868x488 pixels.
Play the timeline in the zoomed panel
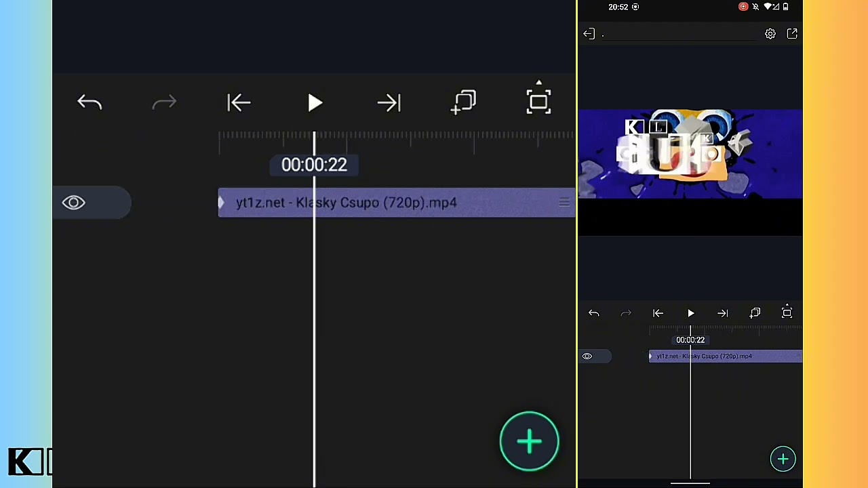pos(315,103)
